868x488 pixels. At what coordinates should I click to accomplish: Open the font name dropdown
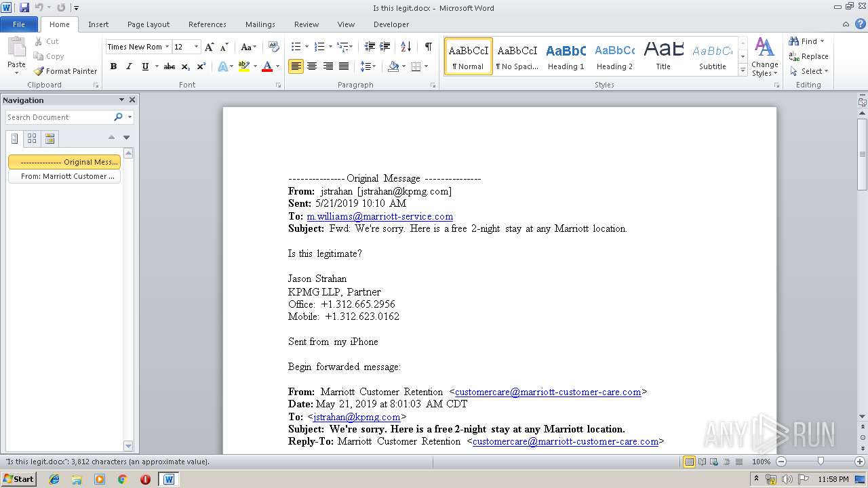tap(167, 47)
